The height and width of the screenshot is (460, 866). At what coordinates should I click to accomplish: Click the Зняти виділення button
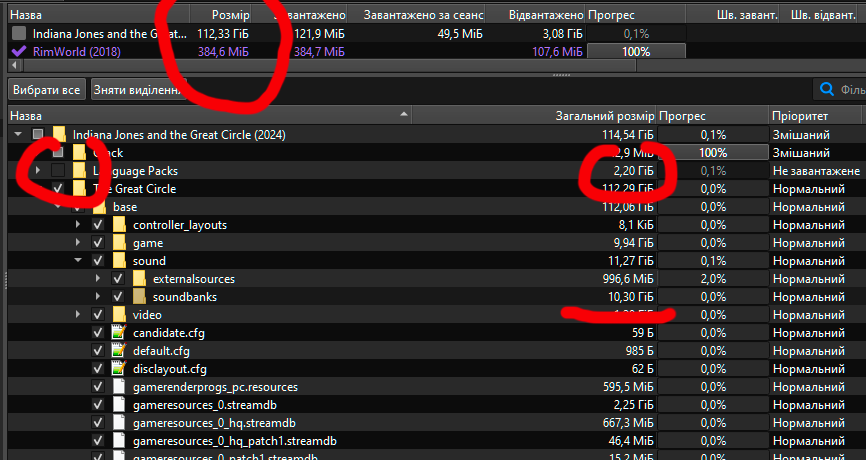[138, 89]
